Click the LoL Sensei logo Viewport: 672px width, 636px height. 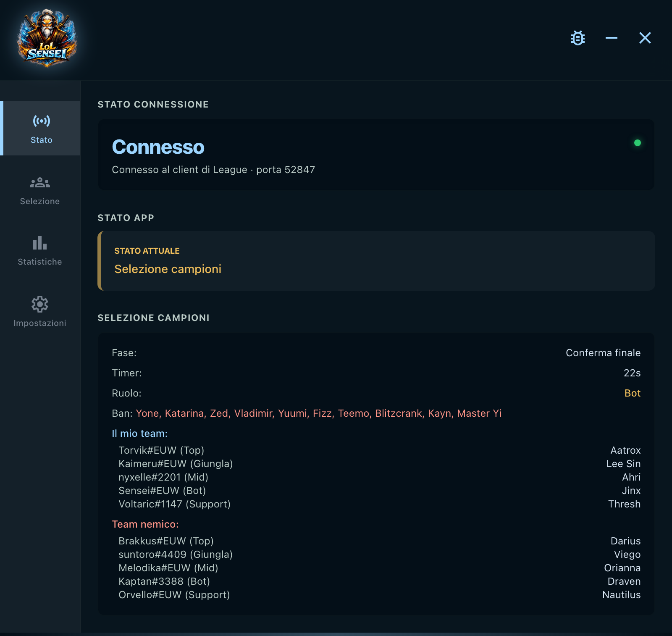click(x=47, y=38)
